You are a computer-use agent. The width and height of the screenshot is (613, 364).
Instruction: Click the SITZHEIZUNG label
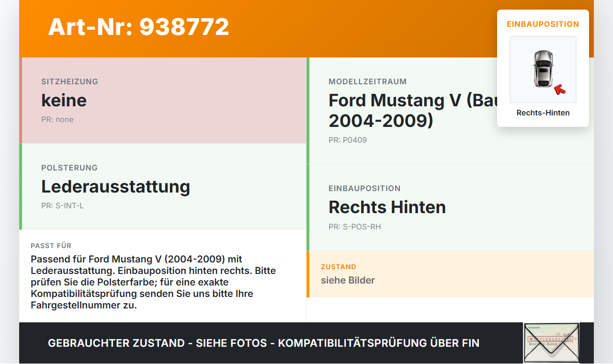[69, 81]
